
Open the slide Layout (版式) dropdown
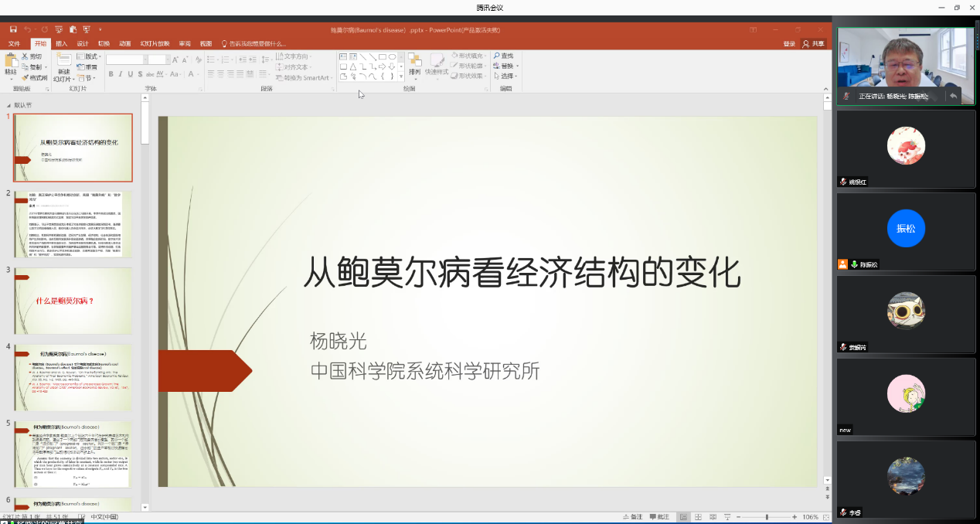point(88,56)
